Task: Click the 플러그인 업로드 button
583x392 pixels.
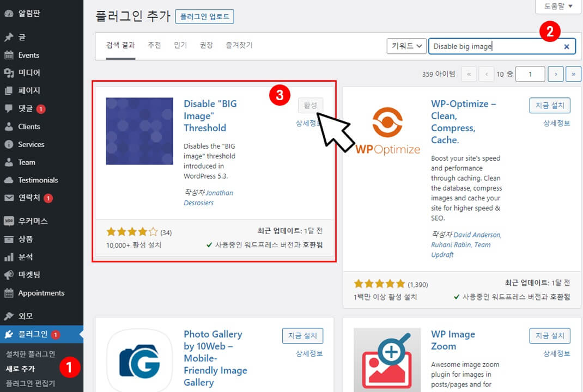Action: click(x=204, y=17)
